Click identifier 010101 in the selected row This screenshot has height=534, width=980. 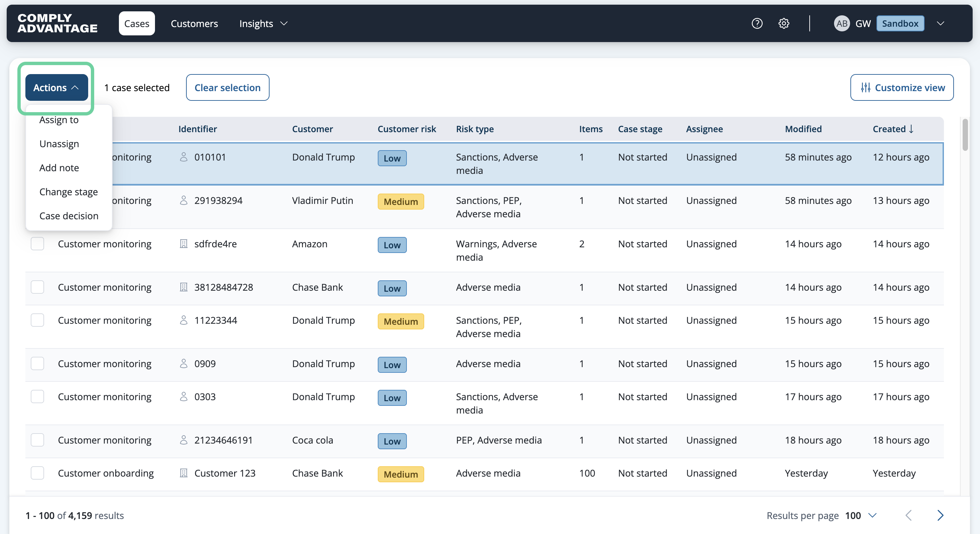click(210, 157)
